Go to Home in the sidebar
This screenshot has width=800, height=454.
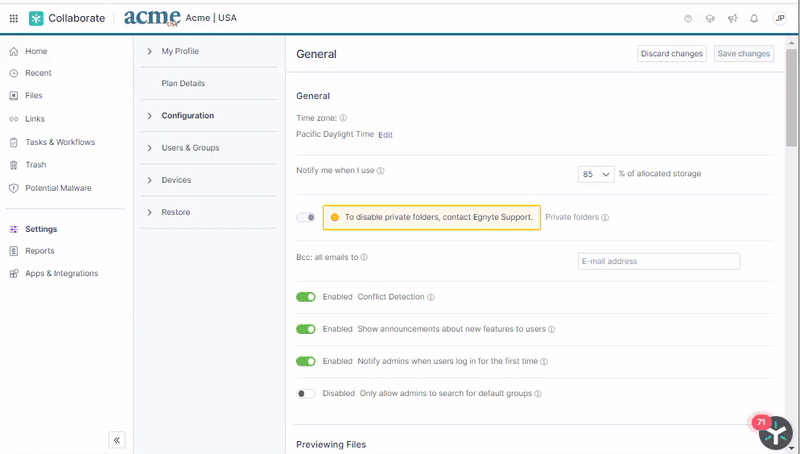point(36,51)
